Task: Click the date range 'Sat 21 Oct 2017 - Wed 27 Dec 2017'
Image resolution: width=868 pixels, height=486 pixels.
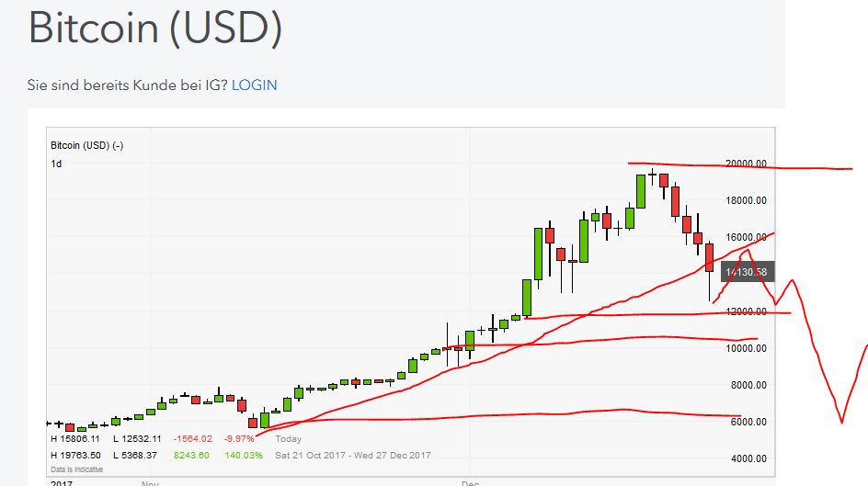Action: click(353, 456)
